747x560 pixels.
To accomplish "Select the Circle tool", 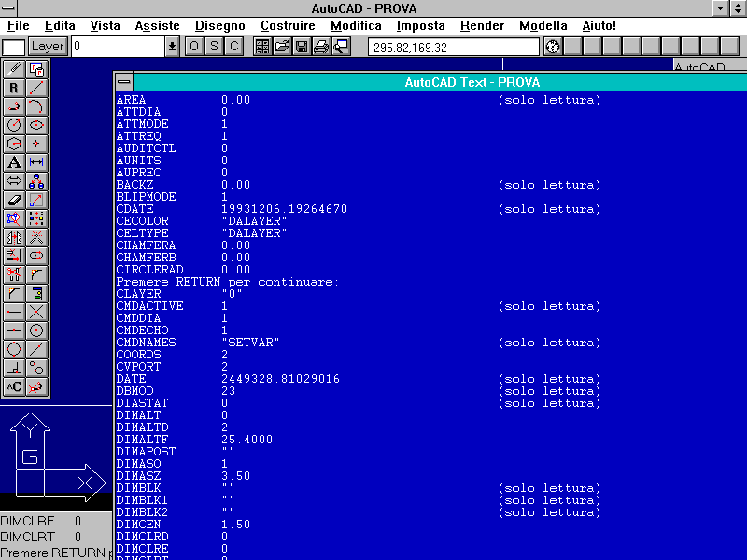I will pos(14,125).
